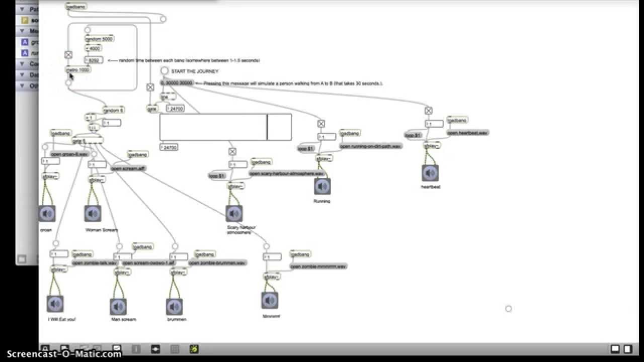
Task: Click the groan speaker icon
Action: click(47, 214)
